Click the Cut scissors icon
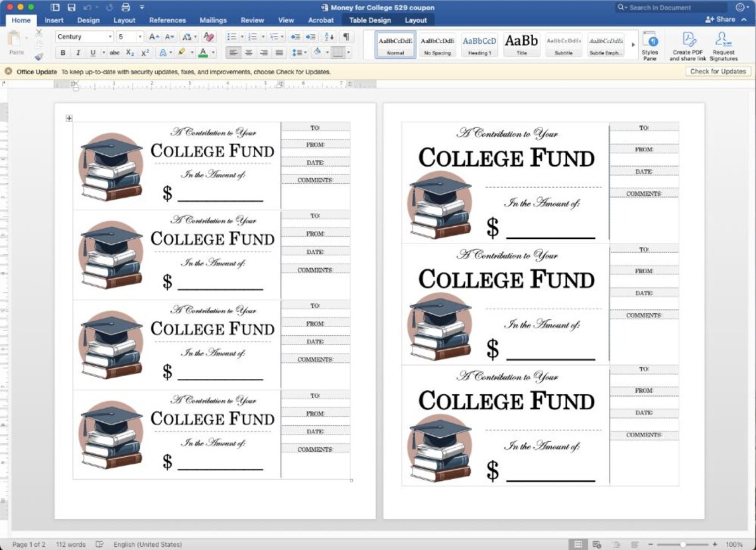The width and height of the screenshot is (756, 550). click(x=39, y=33)
